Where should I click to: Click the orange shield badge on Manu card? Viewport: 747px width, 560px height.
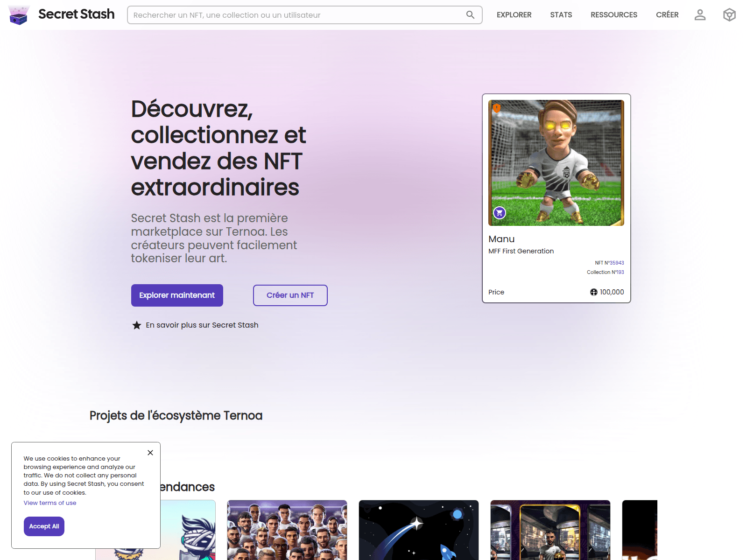[497, 108]
